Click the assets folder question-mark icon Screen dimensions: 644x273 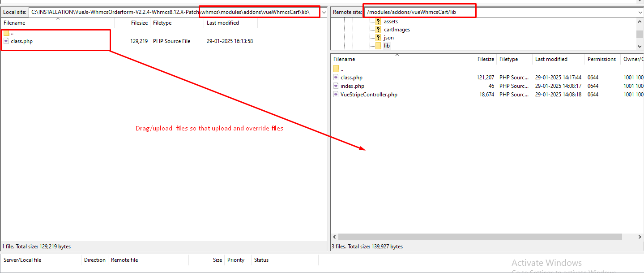378,22
